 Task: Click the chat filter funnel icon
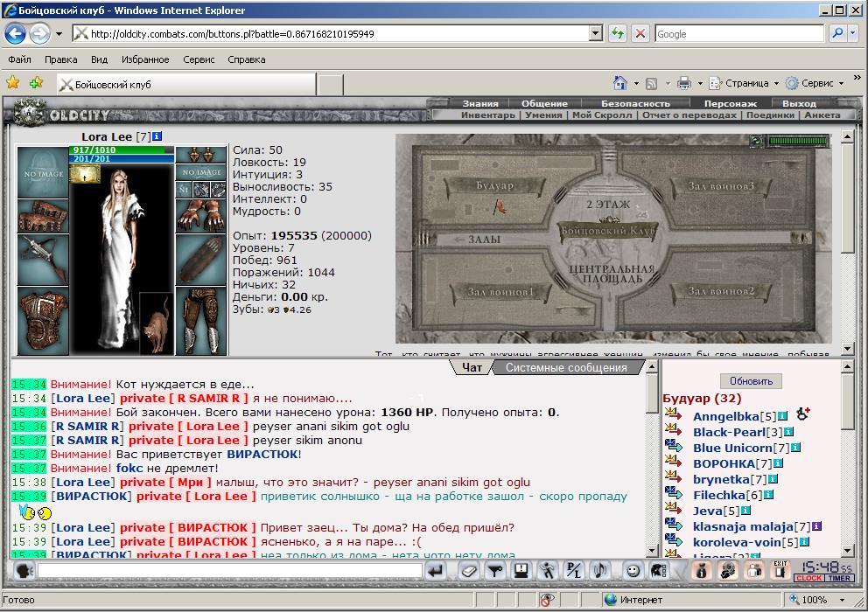495,570
